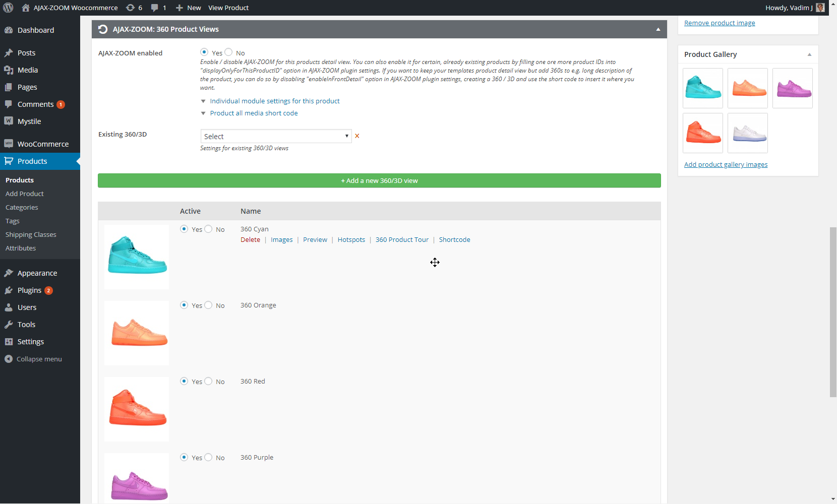
Task: Select cyan shoe thumbnail in Product Gallery
Action: [x=703, y=88]
